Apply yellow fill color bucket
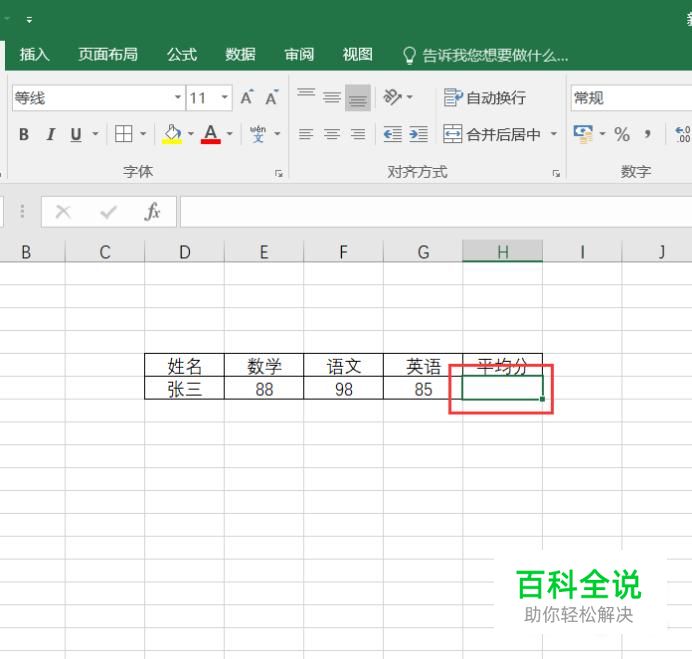Viewport: 692px width, 659px height. point(173,134)
